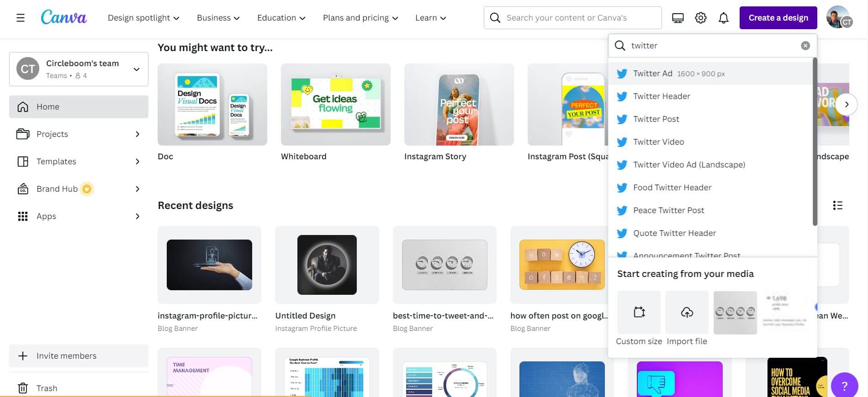The height and width of the screenshot is (397, 868).
Task: Open the Design spotlight dropdown
Action: coord(143,18)
